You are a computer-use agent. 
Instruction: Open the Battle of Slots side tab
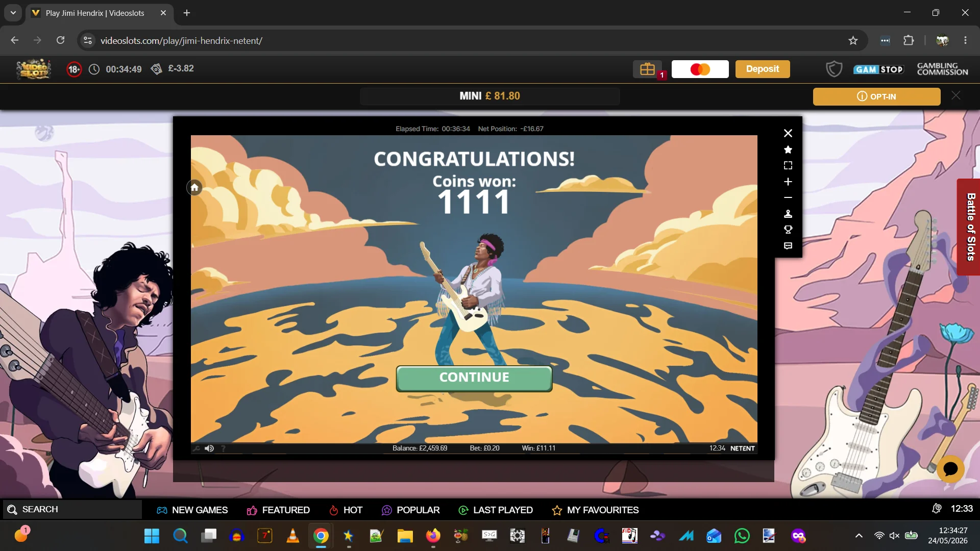pyautogui.click(x=969, y=227)
